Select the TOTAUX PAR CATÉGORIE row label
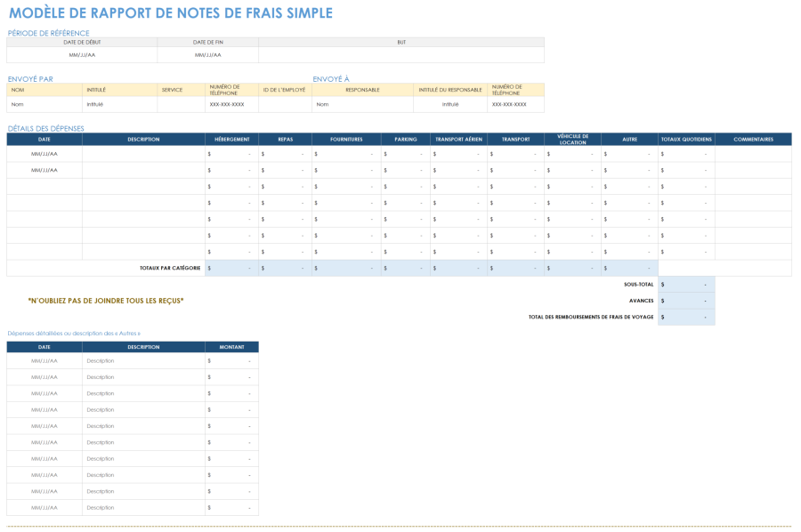This screenshot has width=801, height=532. pos(169,267)
